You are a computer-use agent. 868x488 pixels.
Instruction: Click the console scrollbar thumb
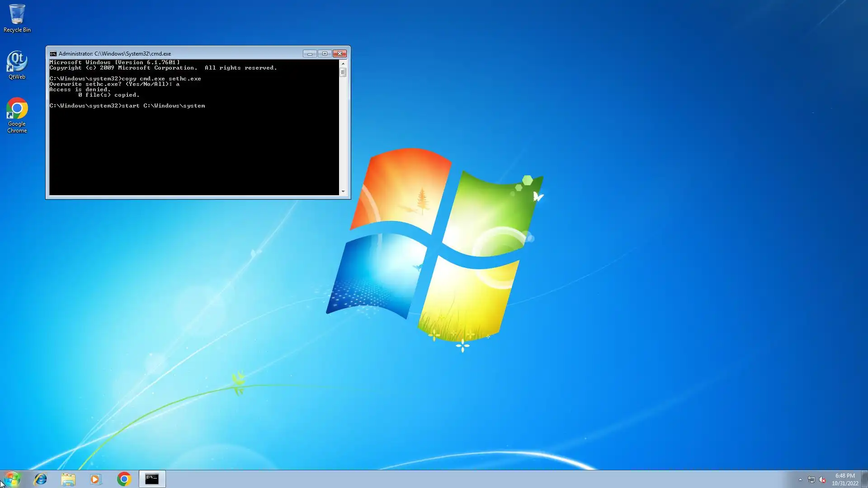(343, 72)
